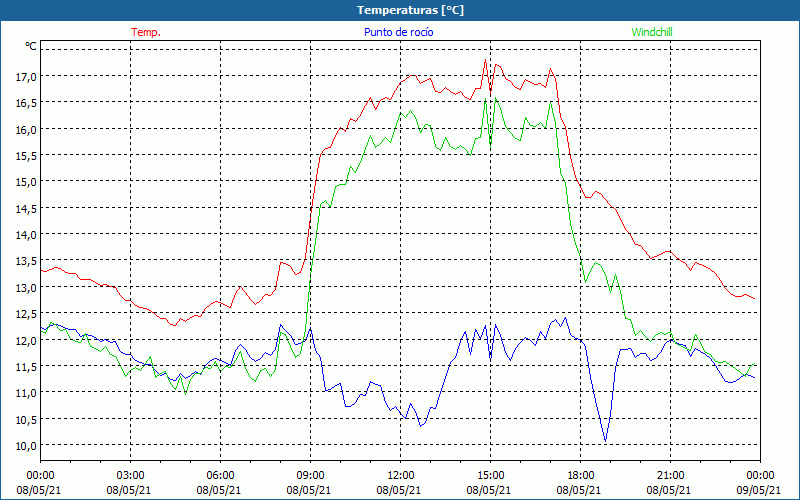Click the 11,5 y-axis value
Image resolution: width=800 pixels, height=500 pixels.
coord(26,367)
